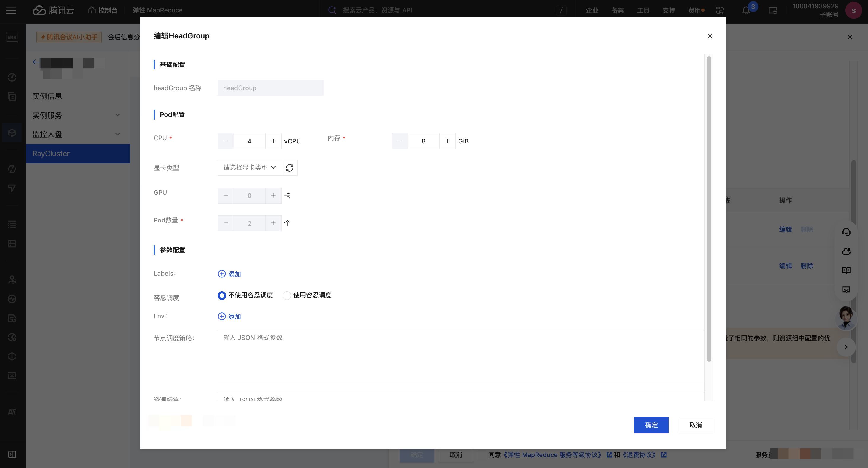Click the dialog vertical scrollbar

point(709,209)
